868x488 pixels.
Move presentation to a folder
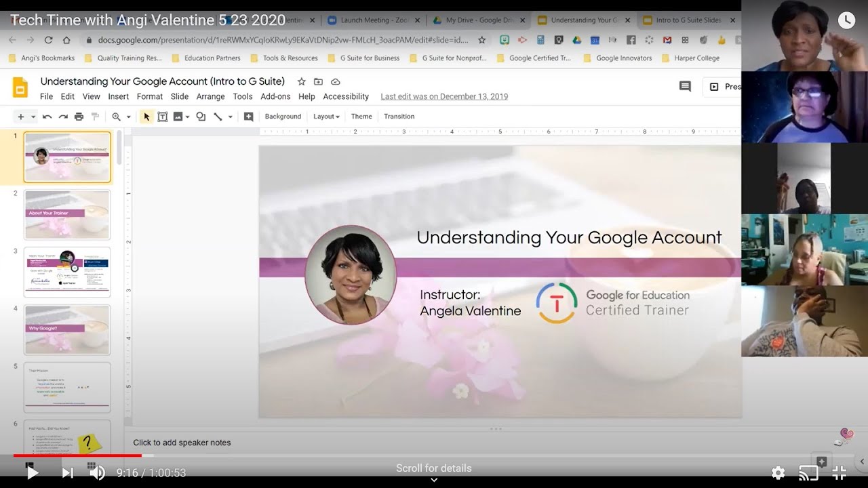[x=318, y=81]
